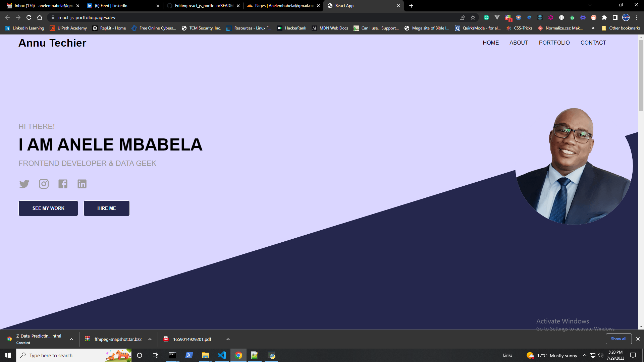The width and height of the screenshot is (644, 362).
Task: Open the overflow bookmarks chevron
Action: point(593,28)
